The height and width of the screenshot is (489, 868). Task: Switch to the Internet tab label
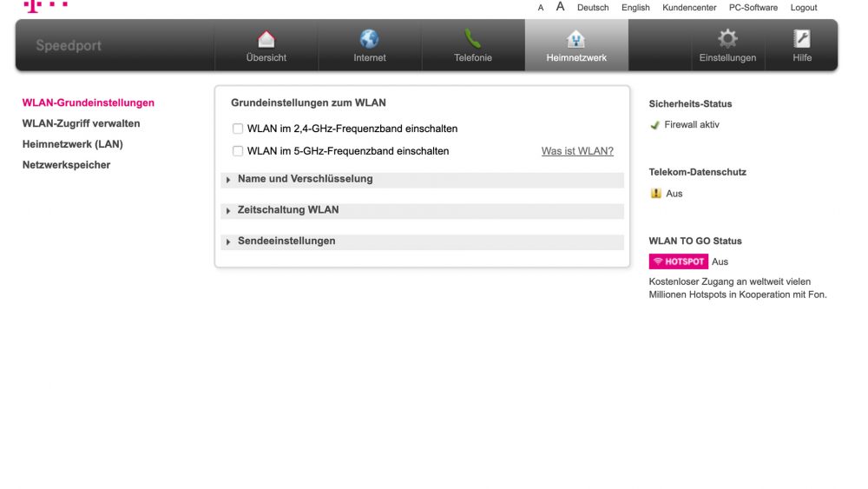370,57
